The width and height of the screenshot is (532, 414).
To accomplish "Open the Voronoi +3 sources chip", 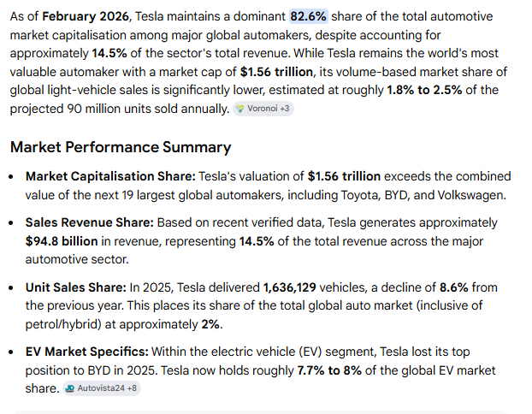I will point(263,109).
